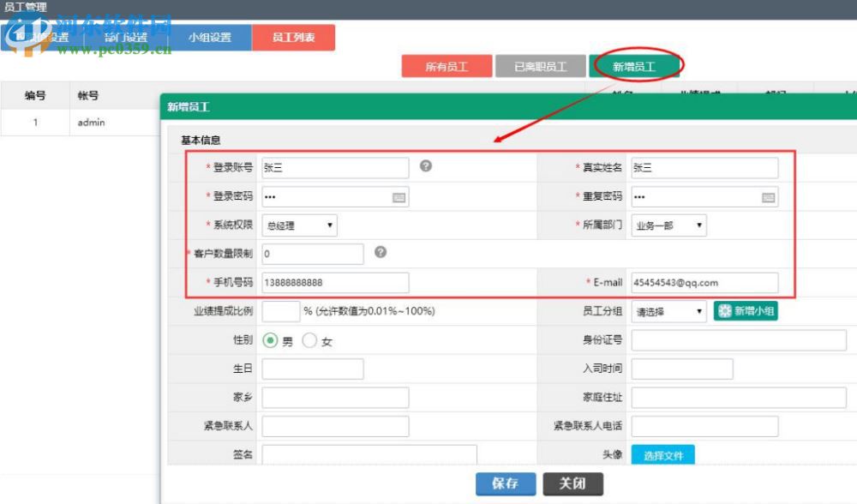Viewport: 857px width, 504px height.
Task: Click the 新增员工 button
Action: click(634, 66)
